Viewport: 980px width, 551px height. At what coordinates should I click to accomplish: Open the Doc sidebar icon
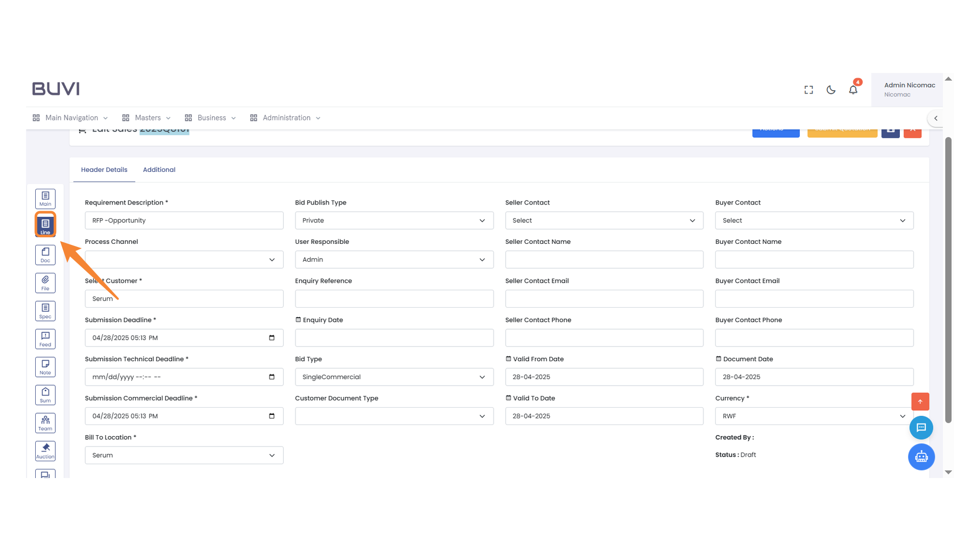point(45,255)
